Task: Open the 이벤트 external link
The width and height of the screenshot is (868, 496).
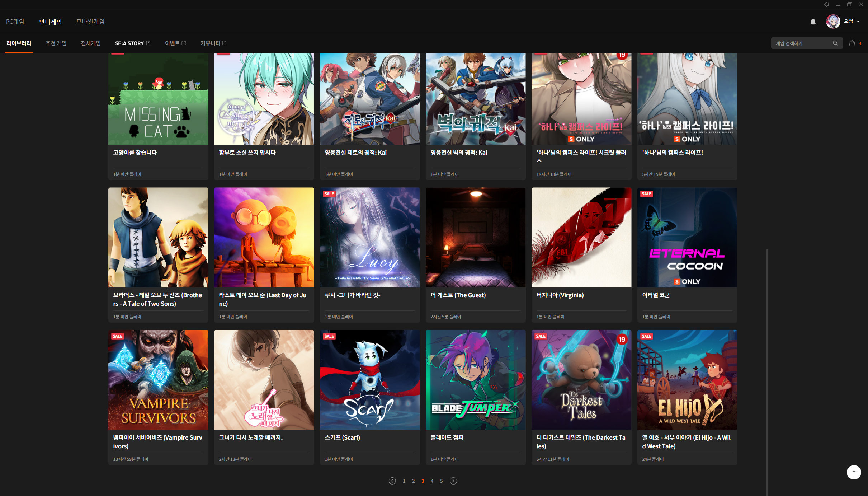Action: (175, 43)
